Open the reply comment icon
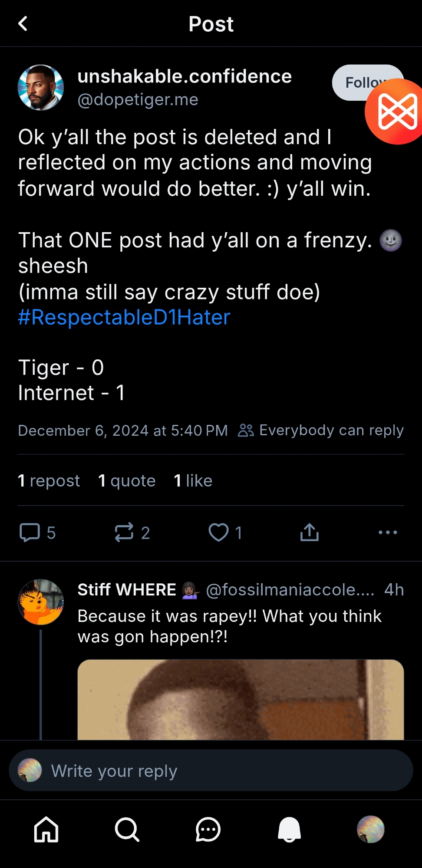This screenshot has width=422, height=868. pos(30,533)
